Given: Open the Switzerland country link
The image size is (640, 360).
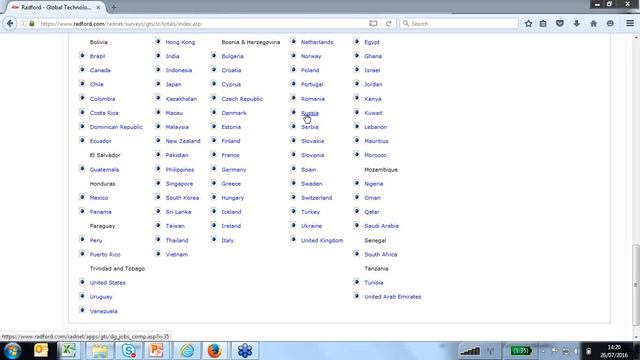Looking at the screenshot, I should click(317, 198).
